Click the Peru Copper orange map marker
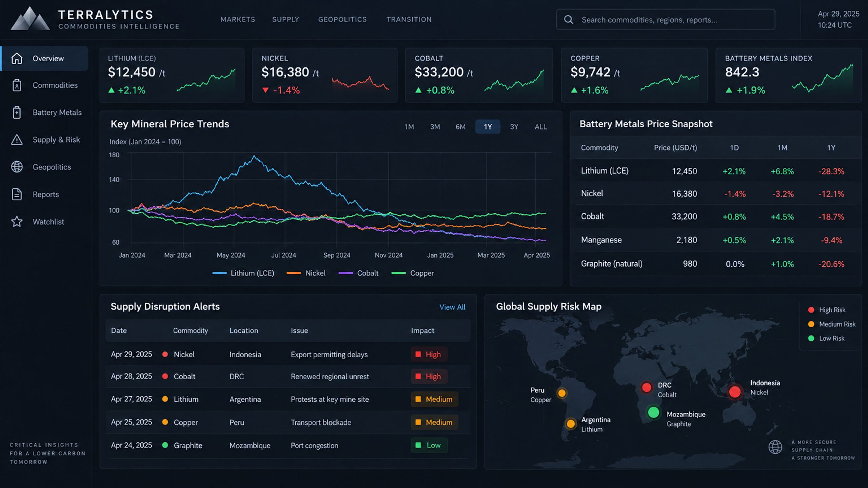Image resolution: width=868 pixels, height=488 pixels. (562, 393)
